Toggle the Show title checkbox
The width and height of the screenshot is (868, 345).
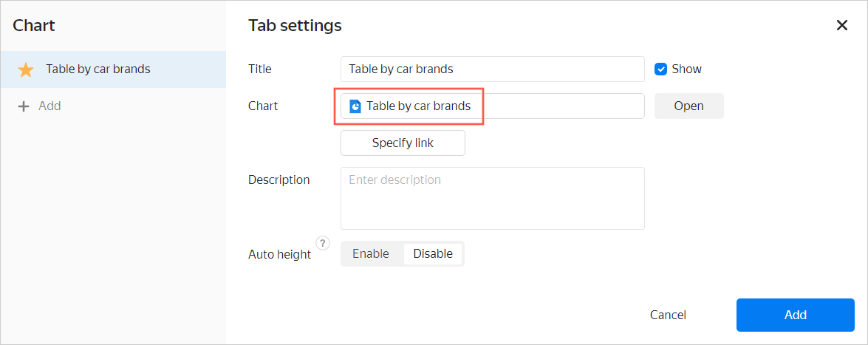(x=661, y=69)
